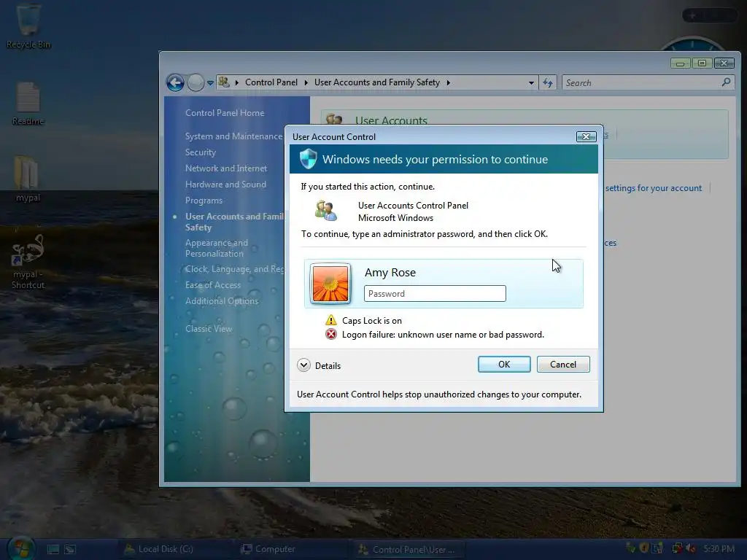This screenshot has height=560, width=747.
Task: Focus the administrator Password field
Action: (x=435, y=293)
